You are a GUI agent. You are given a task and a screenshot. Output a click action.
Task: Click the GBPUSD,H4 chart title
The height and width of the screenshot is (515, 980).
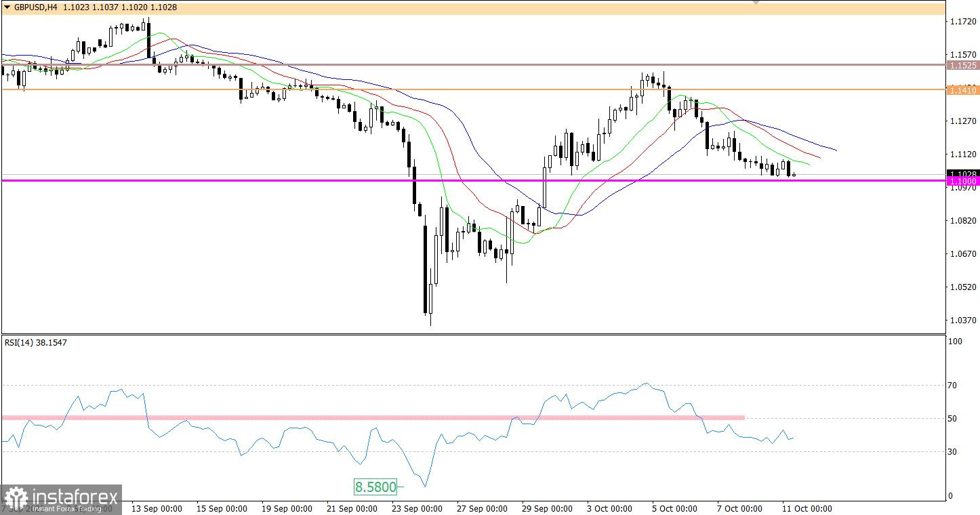click(x=35, y=7)
